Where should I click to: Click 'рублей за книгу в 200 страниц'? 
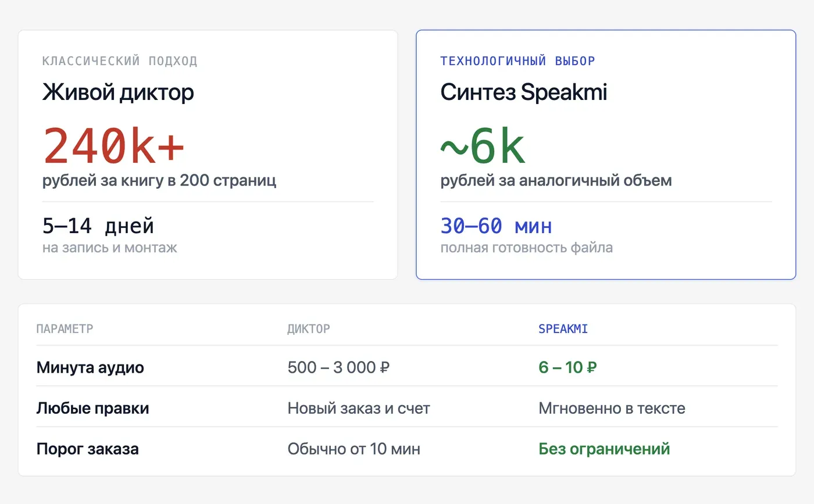click(x=159, y=180)
